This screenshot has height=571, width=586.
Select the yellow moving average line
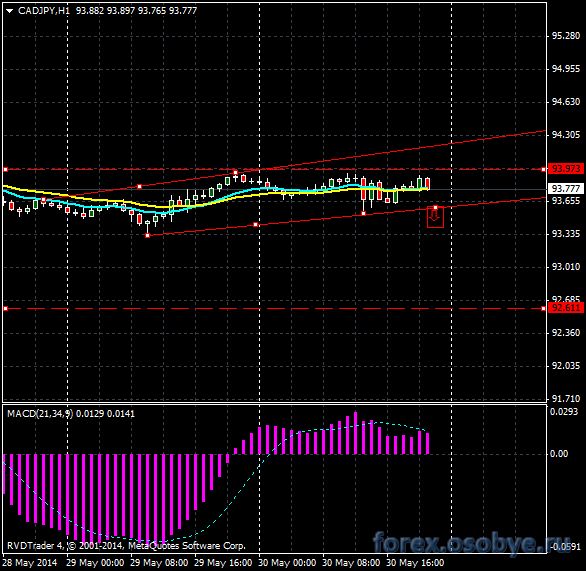112,201
